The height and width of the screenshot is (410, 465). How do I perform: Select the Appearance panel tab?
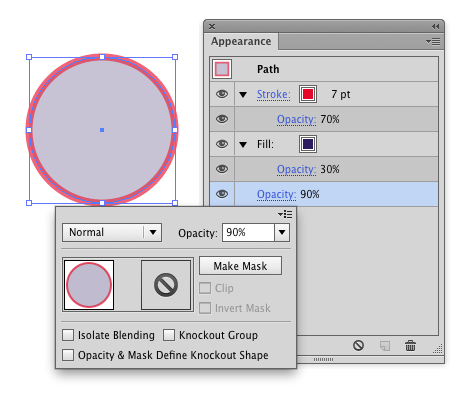(x=241, y=41)
